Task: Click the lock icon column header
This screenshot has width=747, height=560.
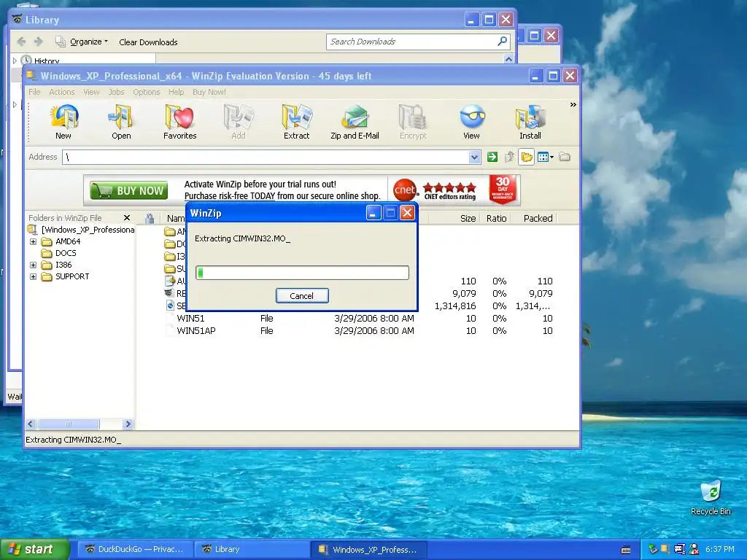Action: [150, 218]
